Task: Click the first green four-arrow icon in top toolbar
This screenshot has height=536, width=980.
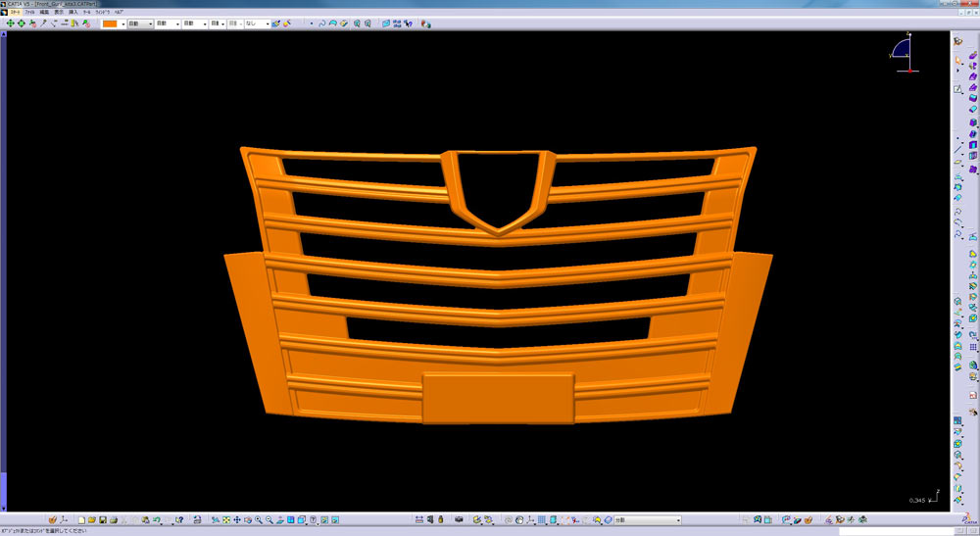Action: pyautogui.click(x=10, y=24)
